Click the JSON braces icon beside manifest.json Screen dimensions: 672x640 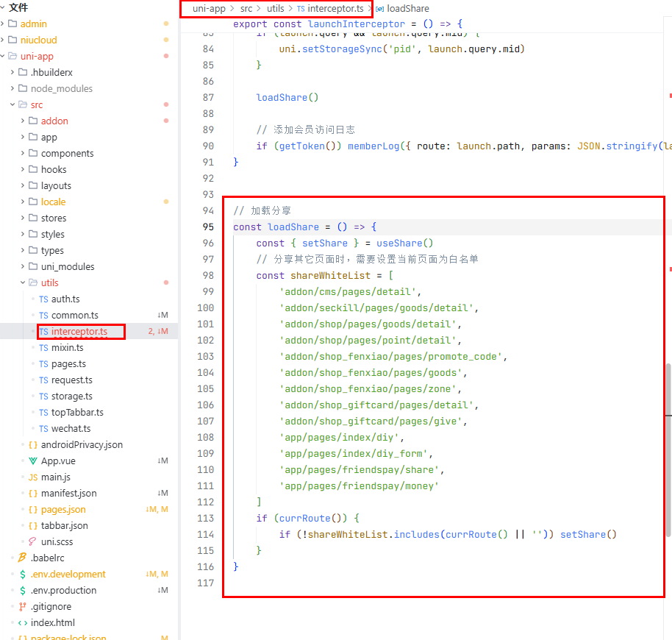[33, 494]
